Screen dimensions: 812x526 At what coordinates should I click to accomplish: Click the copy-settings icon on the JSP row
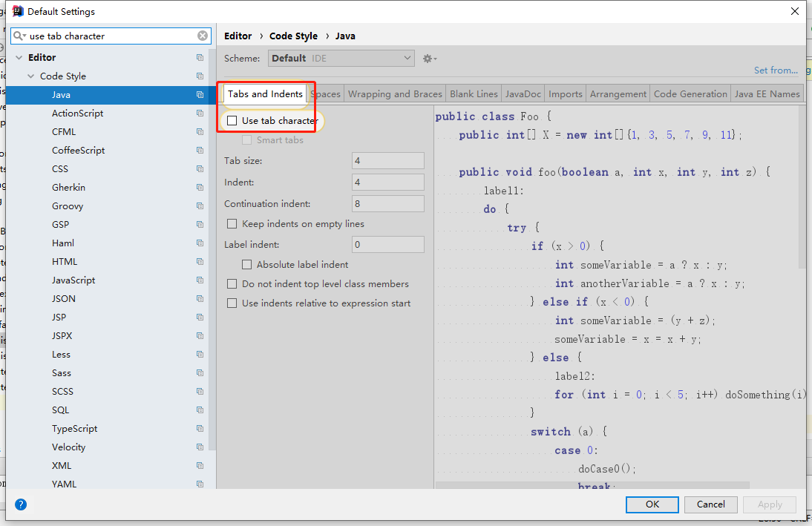200,318
